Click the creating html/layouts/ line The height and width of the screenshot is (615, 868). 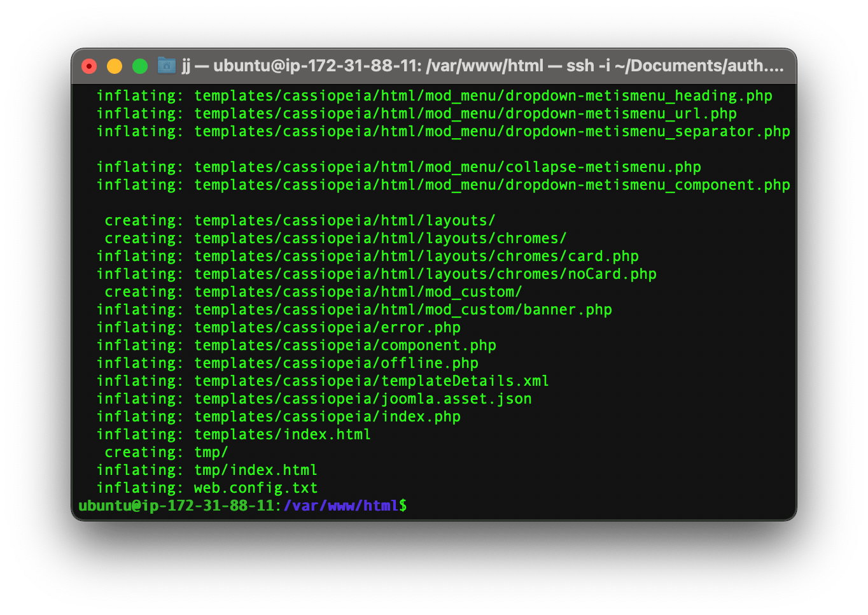pyautogui.click(x=300, y=221)
